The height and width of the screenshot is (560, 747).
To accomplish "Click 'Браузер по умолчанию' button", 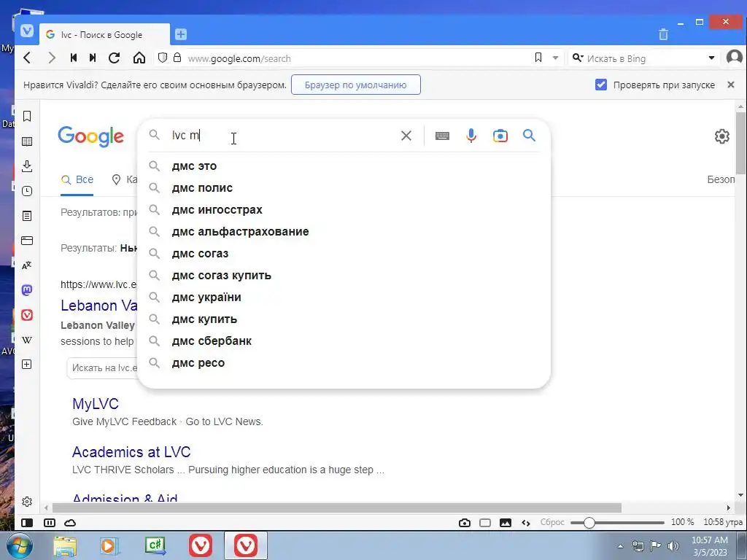I will (355, 85).
